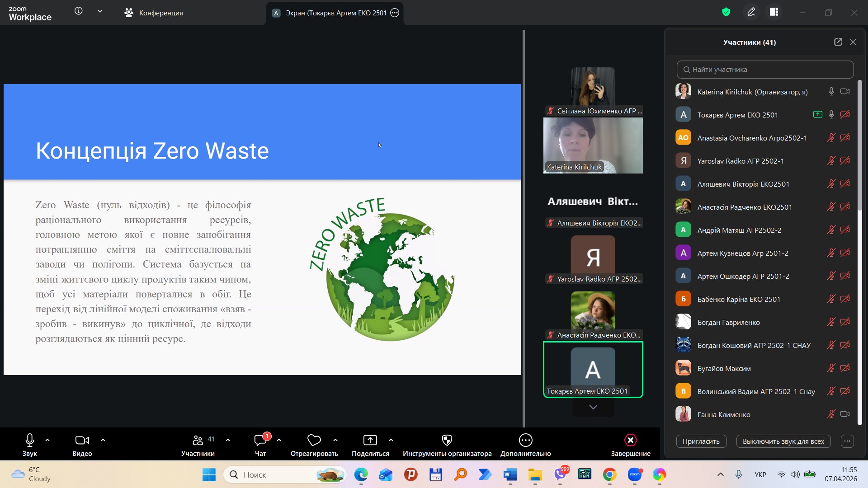Click the annotation pencil icon in title bar

[x=751, y=12]
